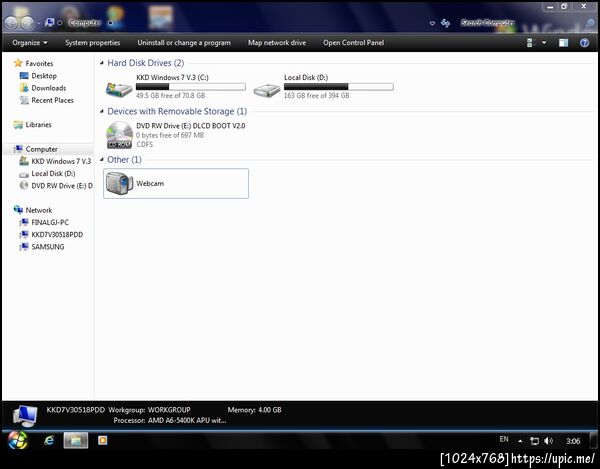Viewport: 600px width, 469px height.
Task: Open the Local Disk (D:) drive icon
Action: tap(267, 90)
